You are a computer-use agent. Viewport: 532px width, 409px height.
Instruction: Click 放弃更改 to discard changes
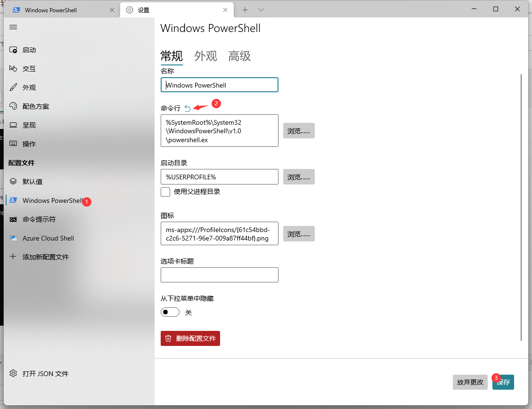(x=470, y=382)
